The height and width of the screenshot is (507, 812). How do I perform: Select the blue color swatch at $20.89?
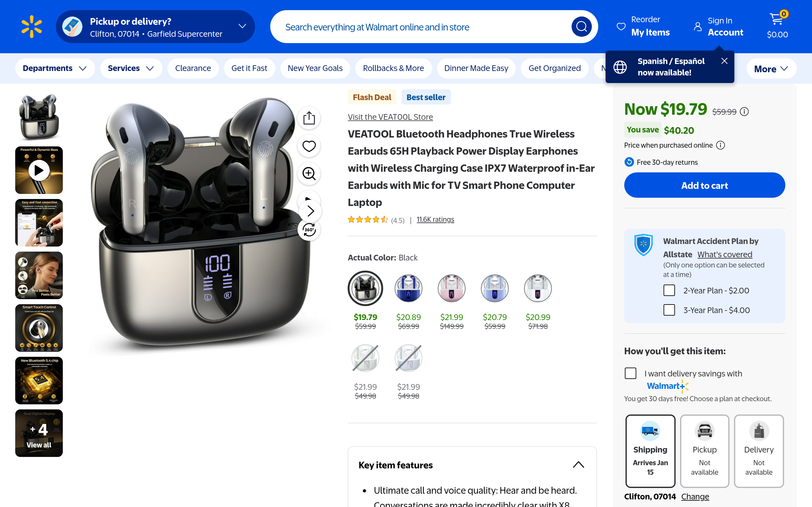(x=408, y=288)
